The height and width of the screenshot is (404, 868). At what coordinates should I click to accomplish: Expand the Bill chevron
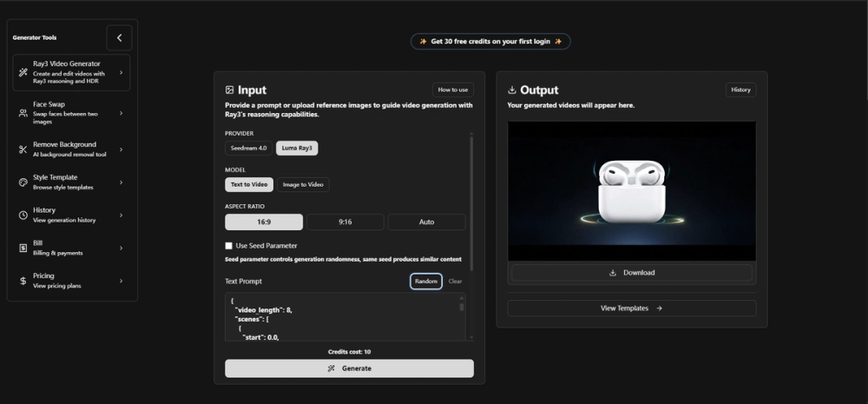(x=122, y=248)
